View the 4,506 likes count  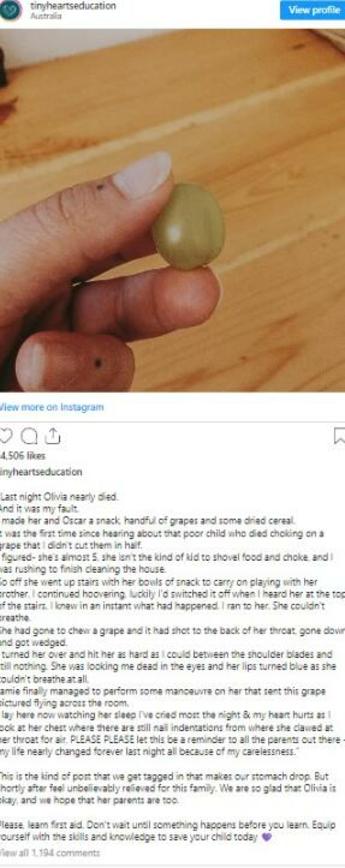pyautogui.click(x=23, y=456)
